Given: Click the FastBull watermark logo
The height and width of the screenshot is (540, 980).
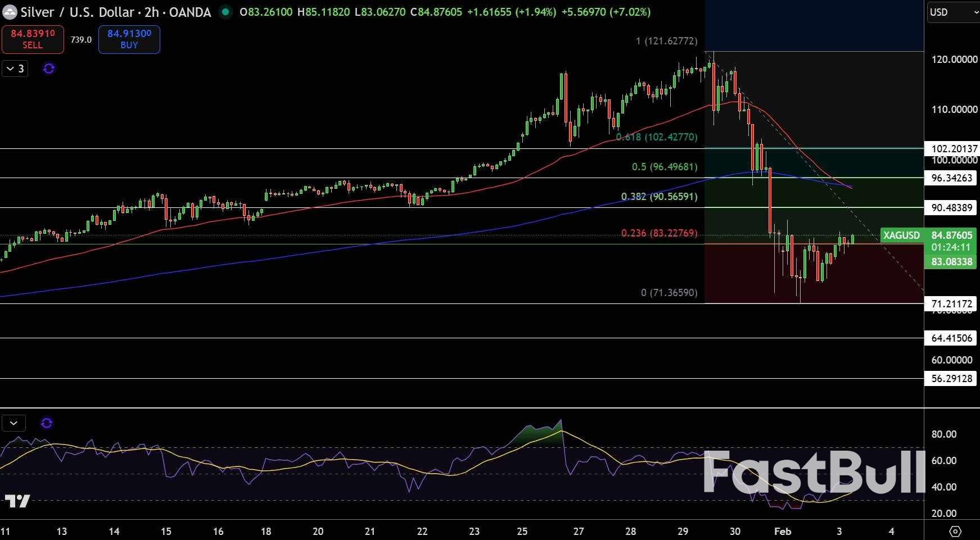Looking at the screenshot, I should [813, 473].
